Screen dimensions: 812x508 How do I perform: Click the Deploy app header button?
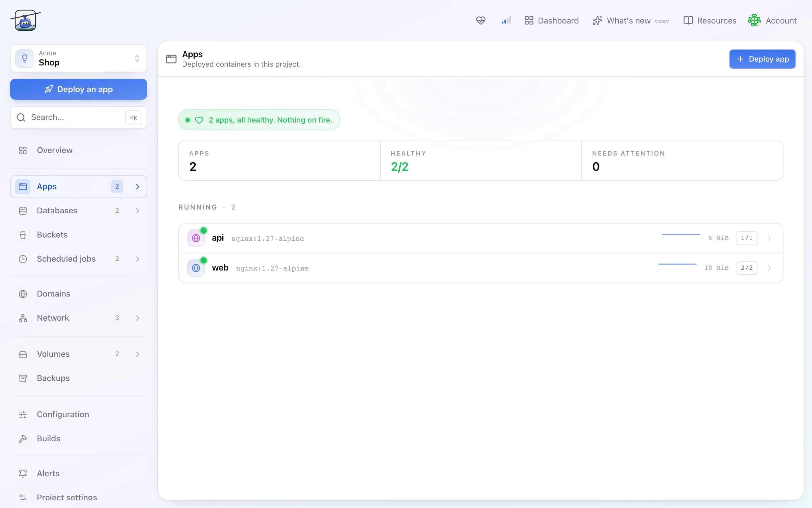762,59
